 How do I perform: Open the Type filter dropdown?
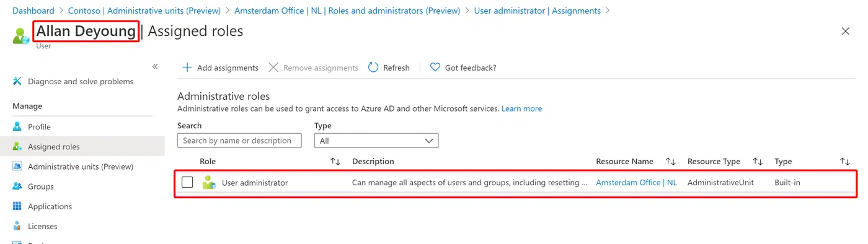tap(376, 141)
